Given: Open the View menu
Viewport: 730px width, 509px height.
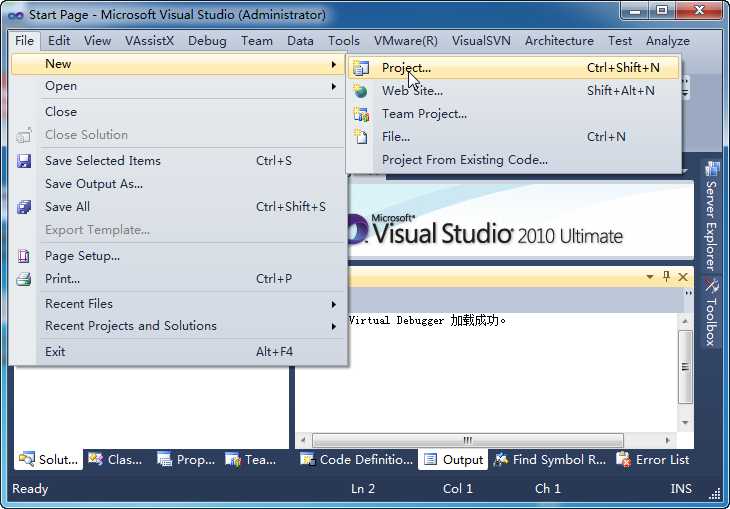Looking at the screenshot, I should click(x=97, y=41).
